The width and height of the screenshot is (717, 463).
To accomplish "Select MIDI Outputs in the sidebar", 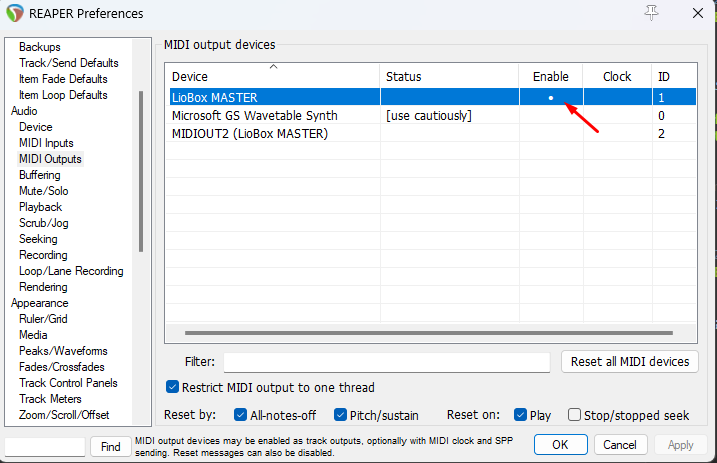I will tap(50, 159).
